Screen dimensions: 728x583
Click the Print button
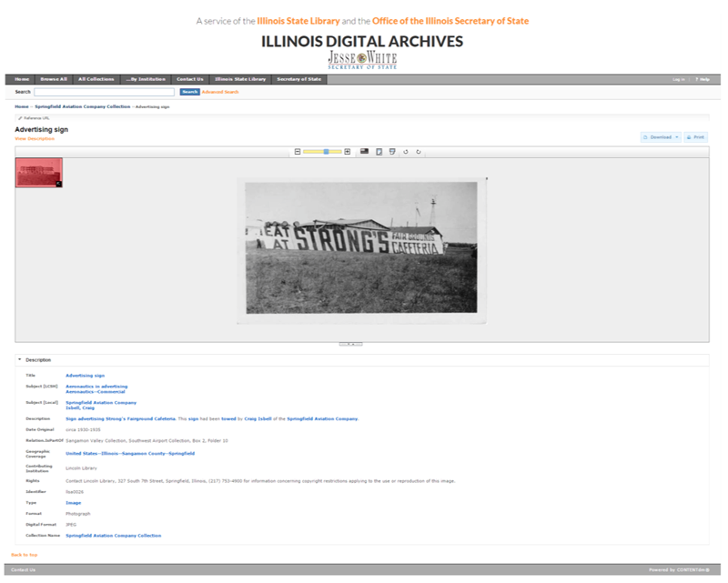point(695,137)
